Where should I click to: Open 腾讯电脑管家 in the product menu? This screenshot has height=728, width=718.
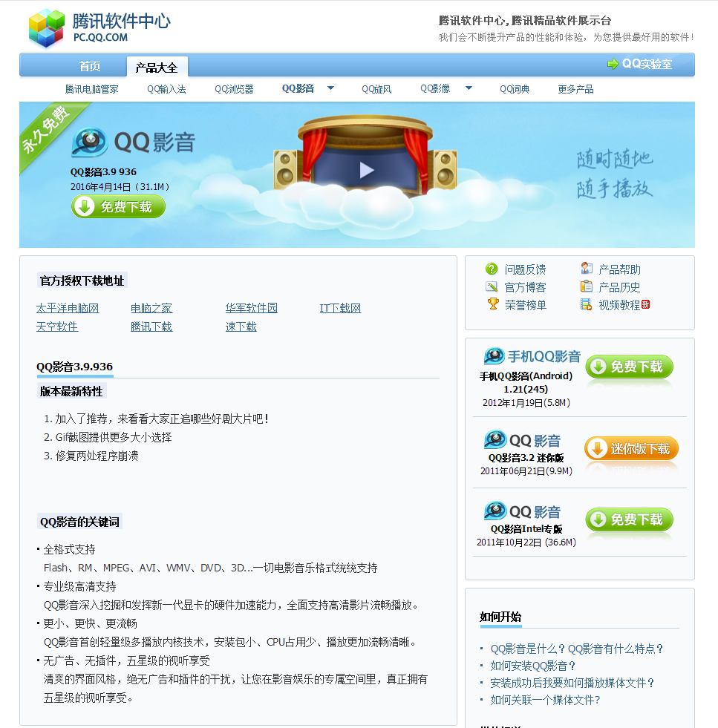point(91,89)
